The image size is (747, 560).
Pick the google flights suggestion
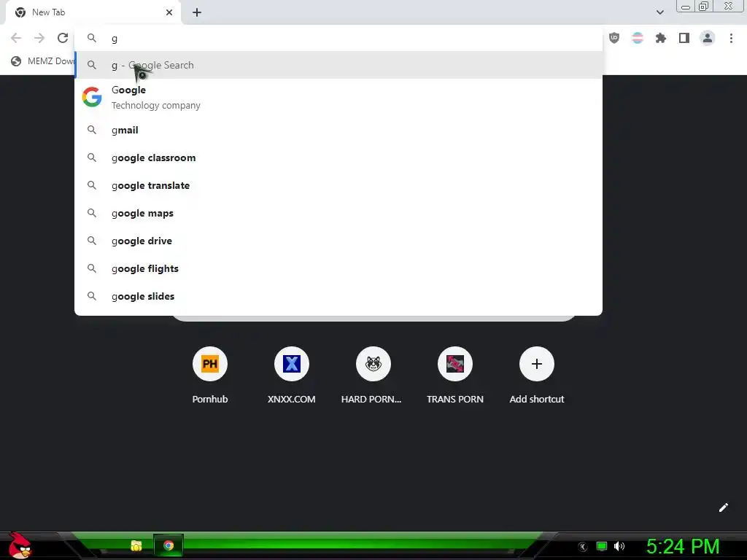click(338, 268)
